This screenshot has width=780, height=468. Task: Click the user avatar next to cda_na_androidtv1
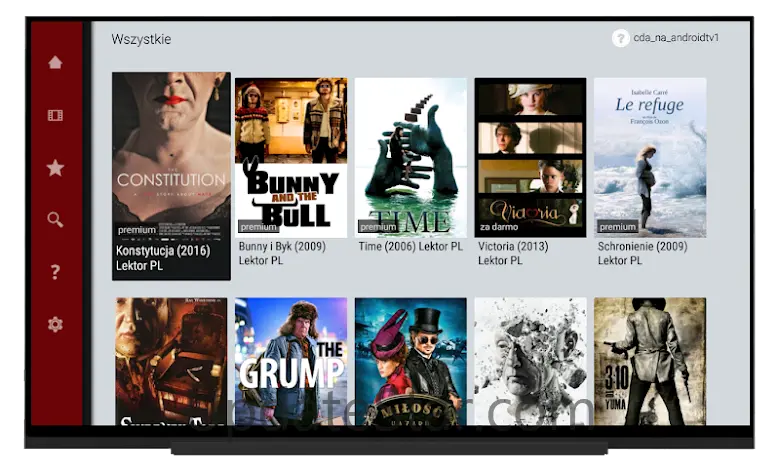pos(620,38)
